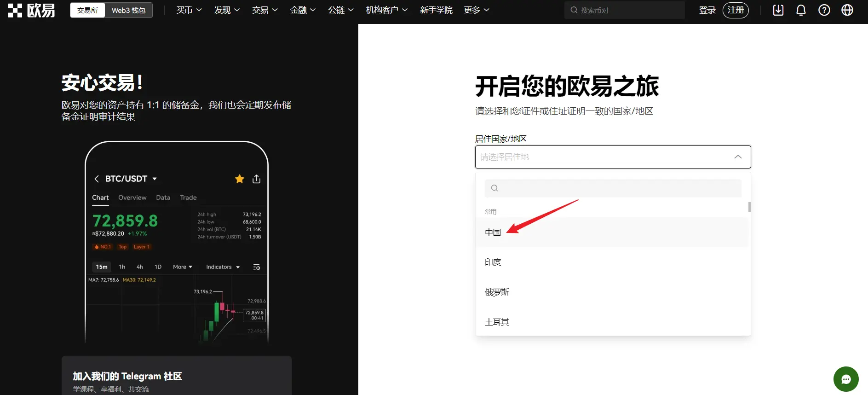Click the star favorite icon on BTC/USDT
The image size is (868, 395).
click(240, 179)
